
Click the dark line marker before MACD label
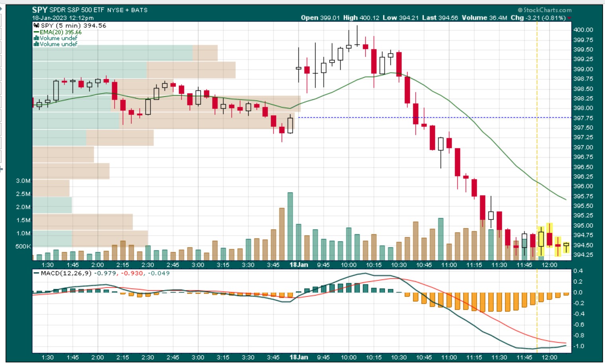(x=36, y=273)
